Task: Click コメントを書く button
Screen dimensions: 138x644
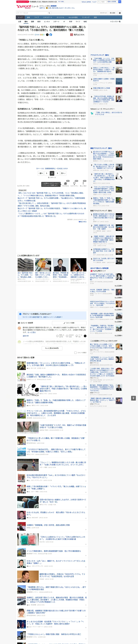Action: (69, 323)
